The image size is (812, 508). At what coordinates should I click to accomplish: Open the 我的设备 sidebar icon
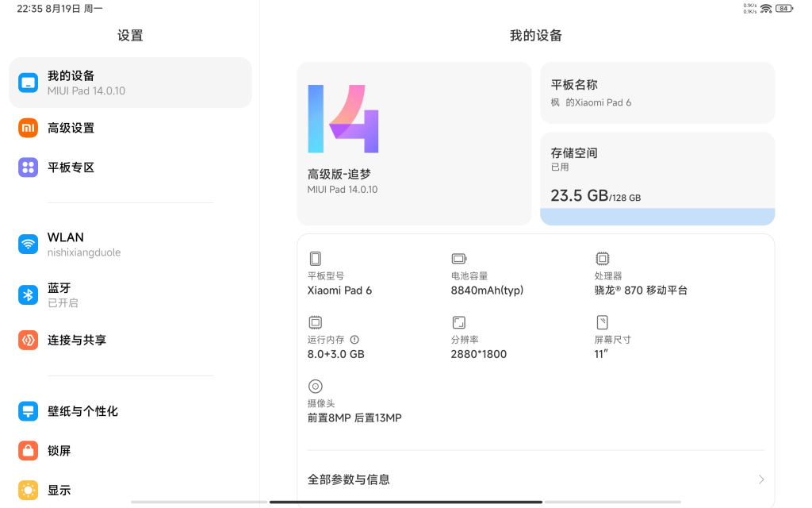point(28,83)
